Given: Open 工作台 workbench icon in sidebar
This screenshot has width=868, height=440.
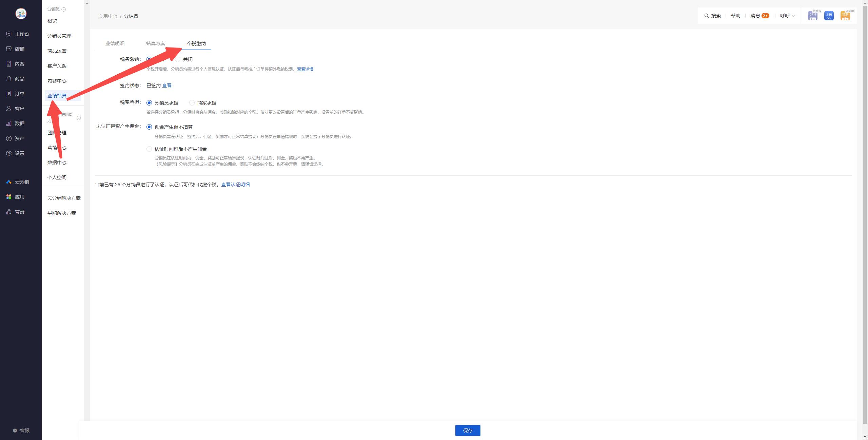Looking at the screenshot, I should pos(9,34).
